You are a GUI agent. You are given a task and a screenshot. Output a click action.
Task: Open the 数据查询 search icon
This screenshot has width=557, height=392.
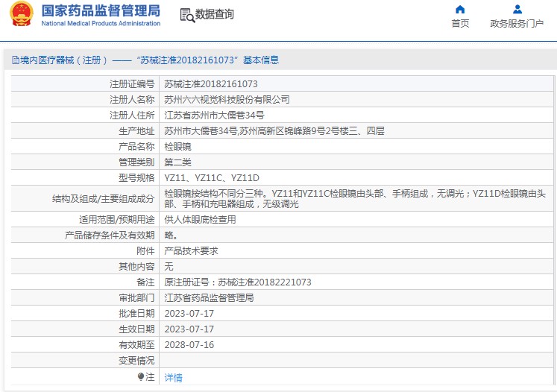coord(187,15)
